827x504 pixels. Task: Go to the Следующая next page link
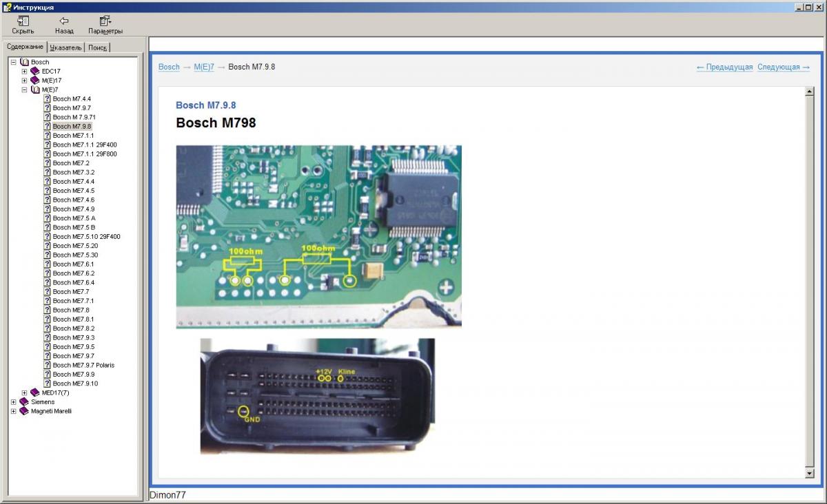point(784,67)
